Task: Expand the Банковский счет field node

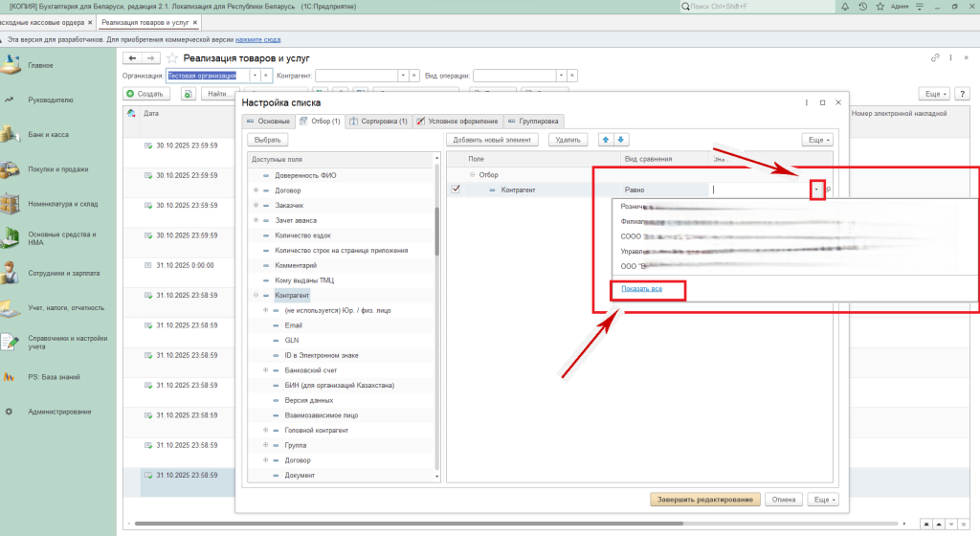Action: (x=266, y=369)
